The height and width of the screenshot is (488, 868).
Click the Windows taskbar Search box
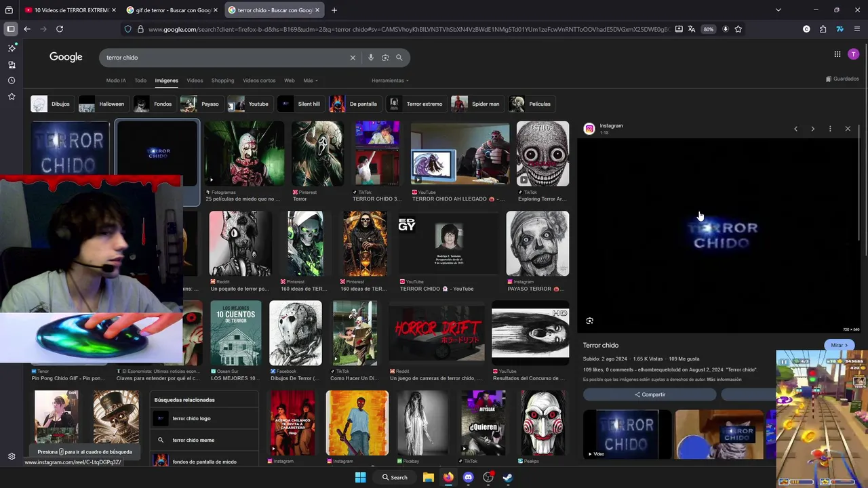tap(395, 477)
